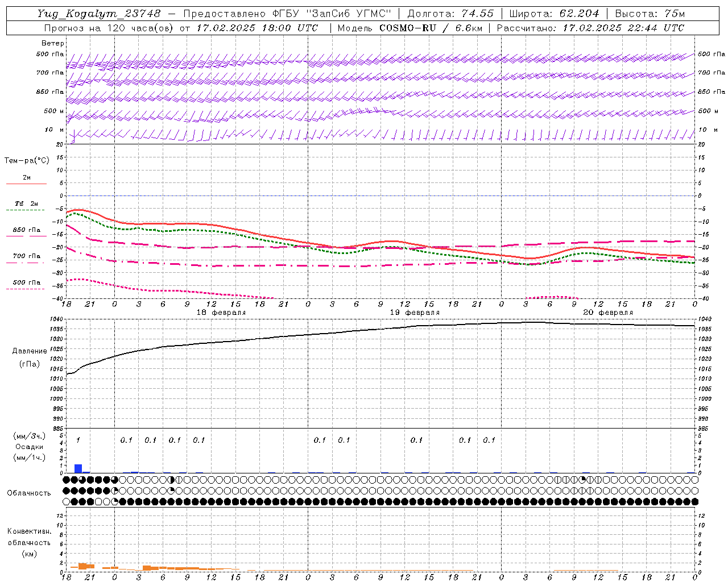Click the forecast start 17.02.2025 18:00 UTC

257,28
